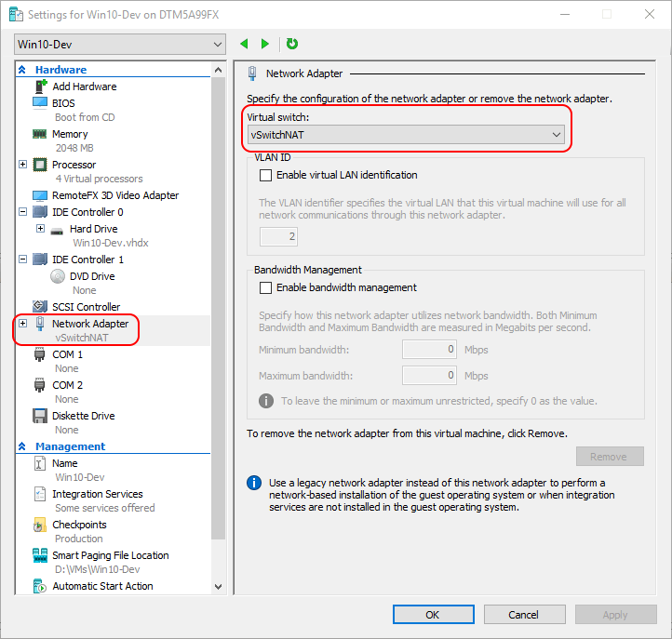This screenshot has height=639, width=672.
Task: Click the Hard Drive icon
Action: pyautogui.click(x=57, y=232)
